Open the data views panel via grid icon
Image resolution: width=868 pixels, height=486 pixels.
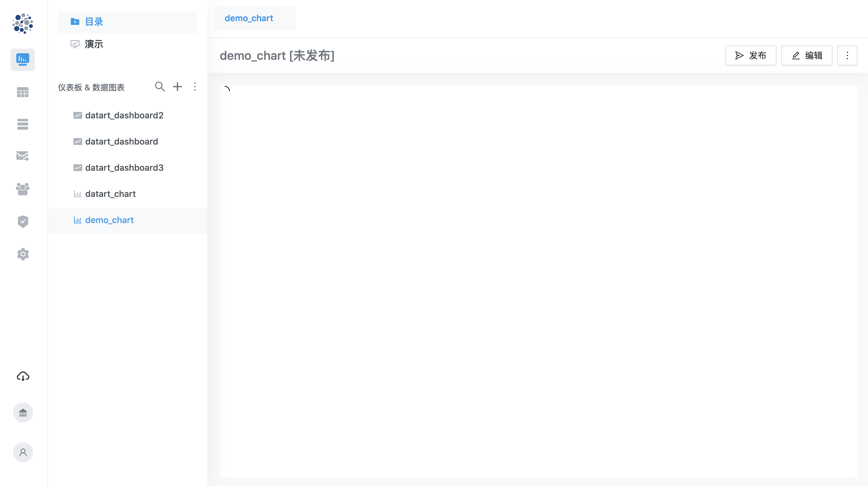click(23, 92)
